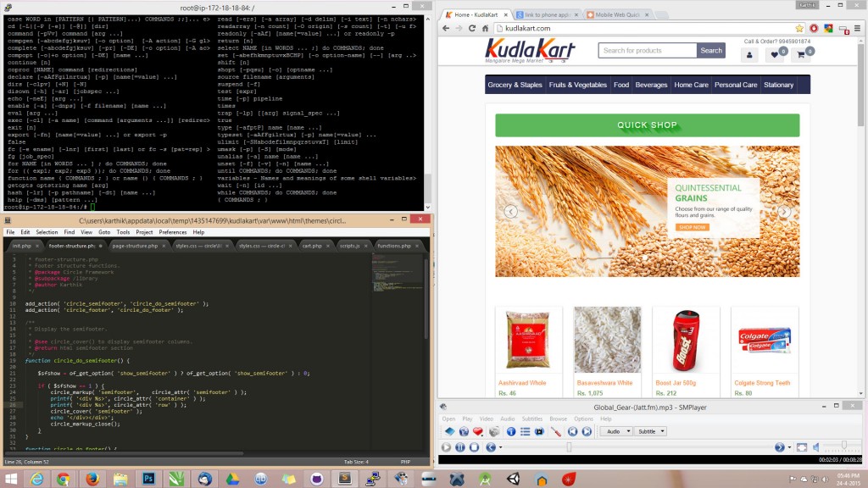The image size is (868, 488).
Task: Switch to the cart.php editor tab
Action: (312, 246)
